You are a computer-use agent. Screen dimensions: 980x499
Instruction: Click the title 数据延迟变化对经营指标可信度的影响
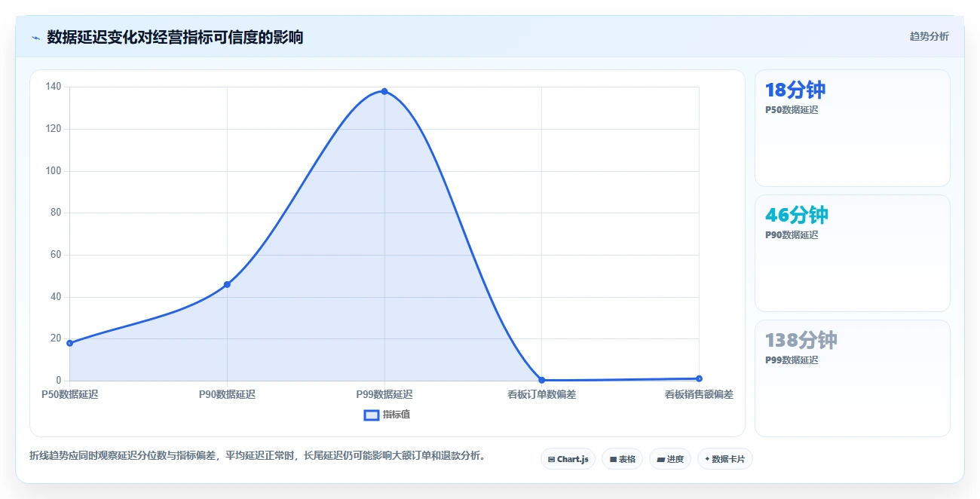[x=175, y=37]
